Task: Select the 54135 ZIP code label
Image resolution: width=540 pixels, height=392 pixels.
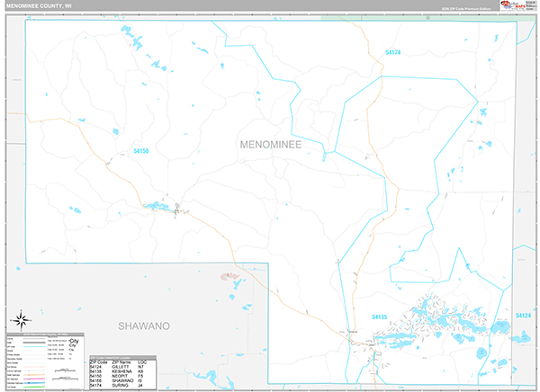Action: tap(379, 316)
